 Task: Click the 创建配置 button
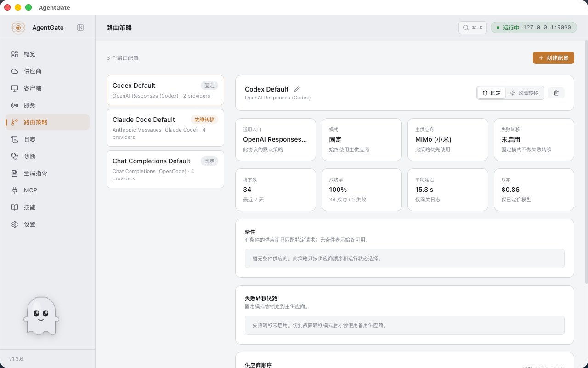(x=554, y=58)
